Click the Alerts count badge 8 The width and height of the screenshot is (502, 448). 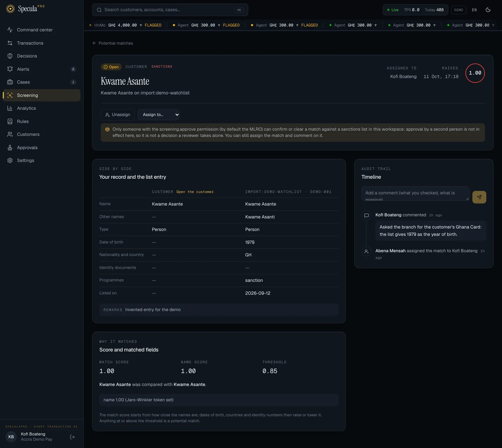pos(73,69)
